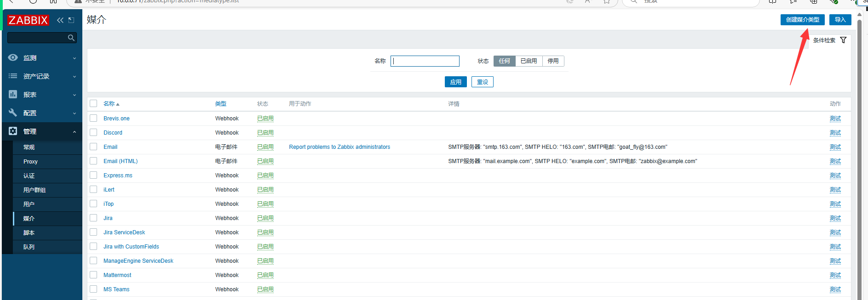Click 测试 in the Email row
This screenshot has width=868, height=300.
[x=835, y=147]
